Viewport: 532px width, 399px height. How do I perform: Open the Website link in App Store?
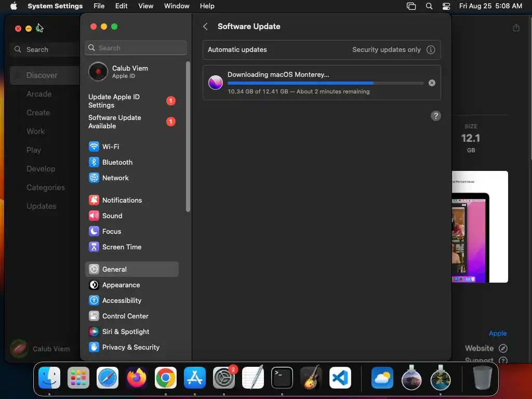click(x=486, y=349)
